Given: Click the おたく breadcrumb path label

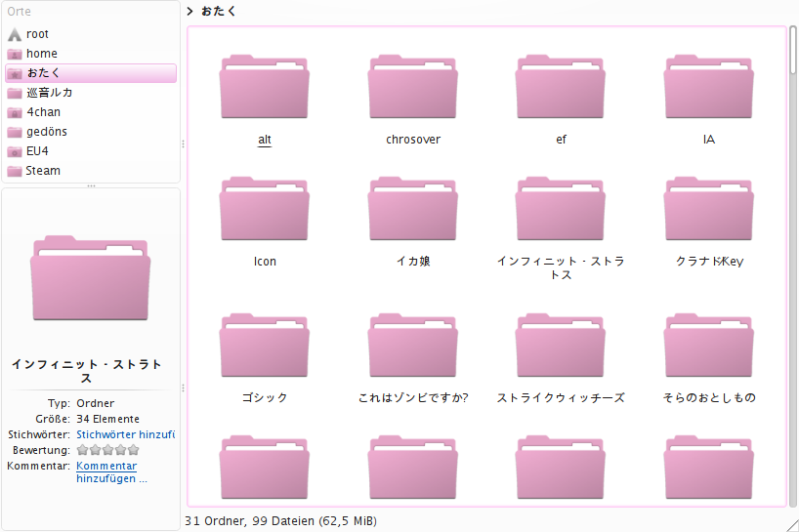Looking at the screenshot, I should click(219, 11).
